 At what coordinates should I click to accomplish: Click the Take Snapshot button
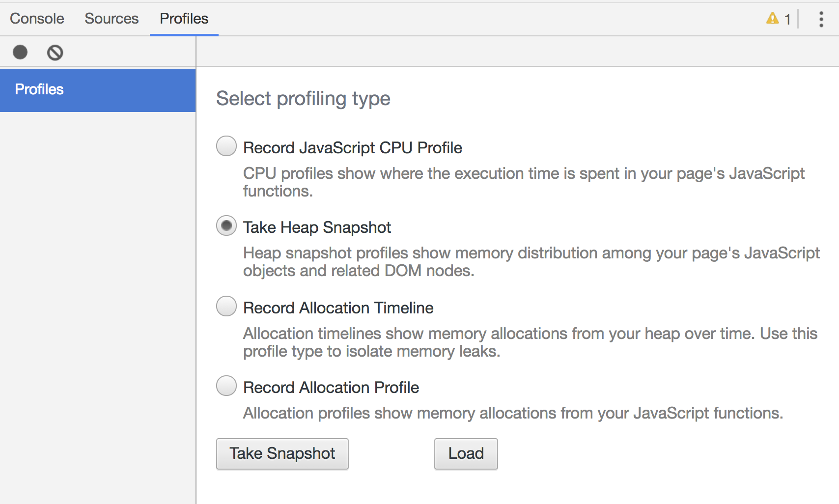[x=282, y=453]
